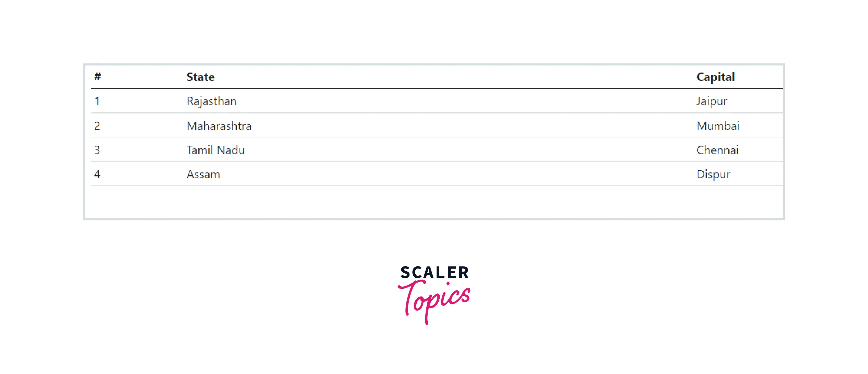Click the SCALER logo text
868x374 pixels.
click(x=434, y=273)
